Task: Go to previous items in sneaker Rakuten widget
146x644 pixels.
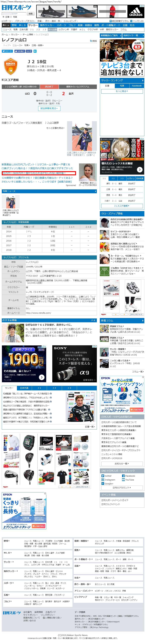Action: pyautogui.click(x=115, y=314)
